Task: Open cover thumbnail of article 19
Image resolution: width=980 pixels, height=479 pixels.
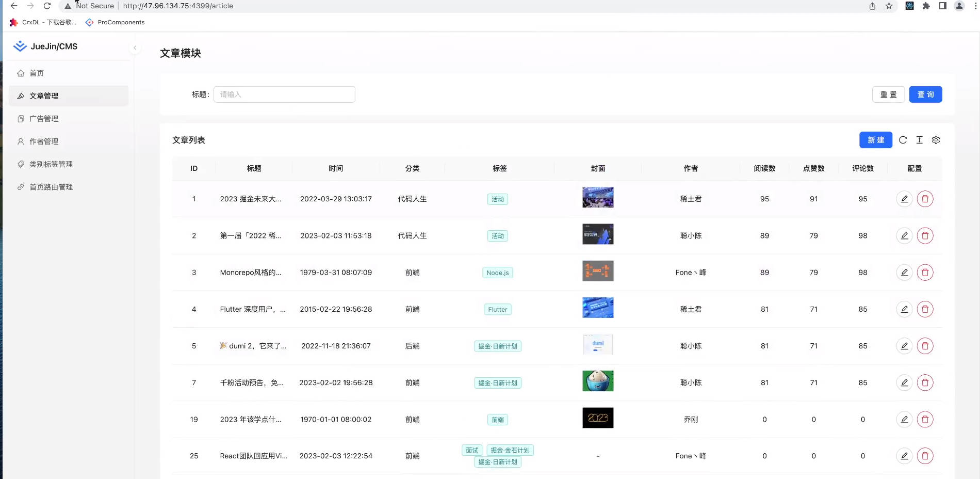Action: point(598,418)
